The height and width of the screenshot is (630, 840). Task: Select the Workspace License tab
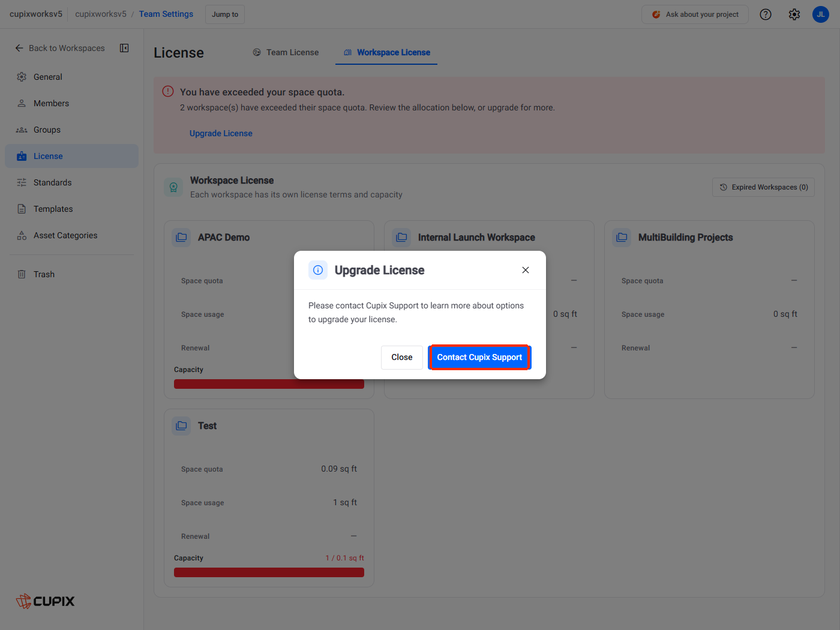(386, 52)
